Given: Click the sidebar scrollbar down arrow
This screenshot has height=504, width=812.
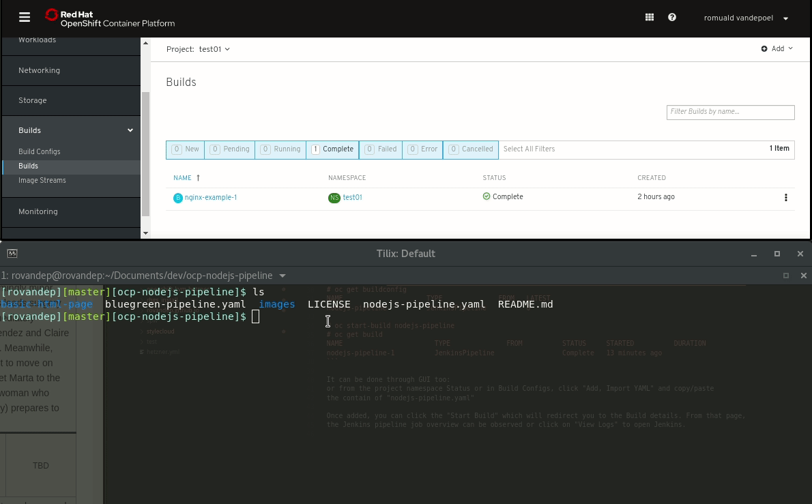Looking at the screenshot, I should pyautogui.click(x=145, y=233).
